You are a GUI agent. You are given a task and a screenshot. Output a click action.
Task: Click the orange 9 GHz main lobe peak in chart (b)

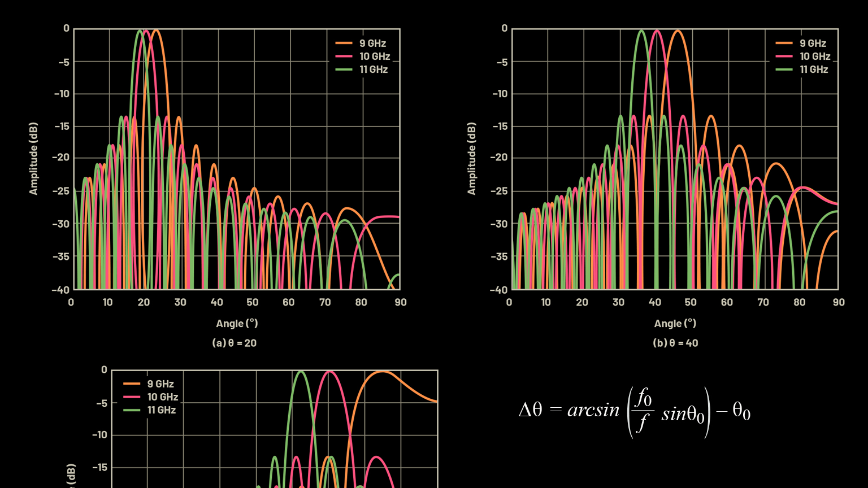point(678,31)
